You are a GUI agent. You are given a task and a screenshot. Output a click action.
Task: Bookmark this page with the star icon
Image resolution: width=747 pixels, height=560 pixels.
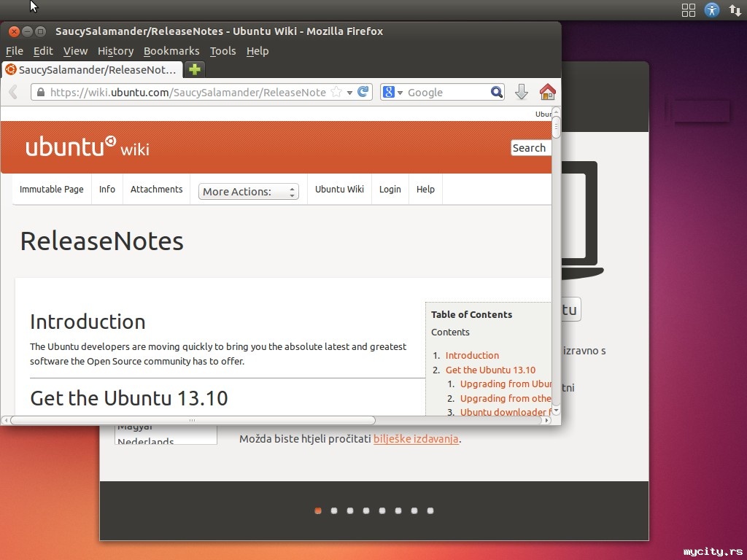tap(336, 91)
